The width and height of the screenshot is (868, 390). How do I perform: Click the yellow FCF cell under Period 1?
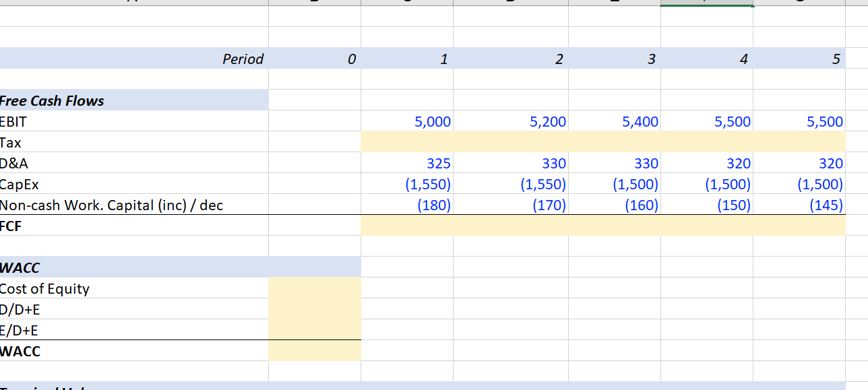coord(408,226)
